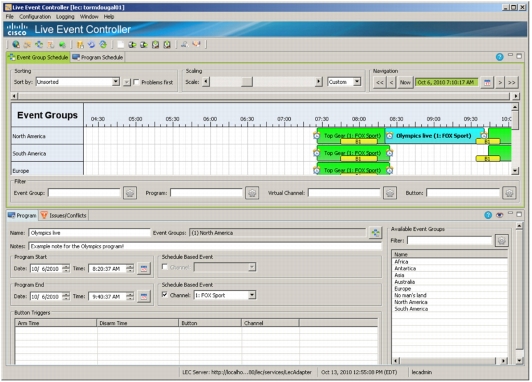The width and height of the screenshot is (532, 382).
Task: Click the green dot icon in the toolbar
Action: pyautogui.click(x=62, y=44)
